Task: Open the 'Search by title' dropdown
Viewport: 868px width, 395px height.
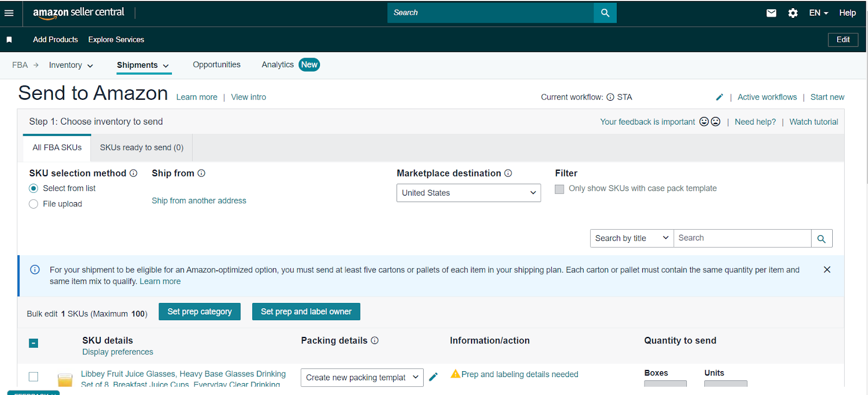Action: click(632, 238)
